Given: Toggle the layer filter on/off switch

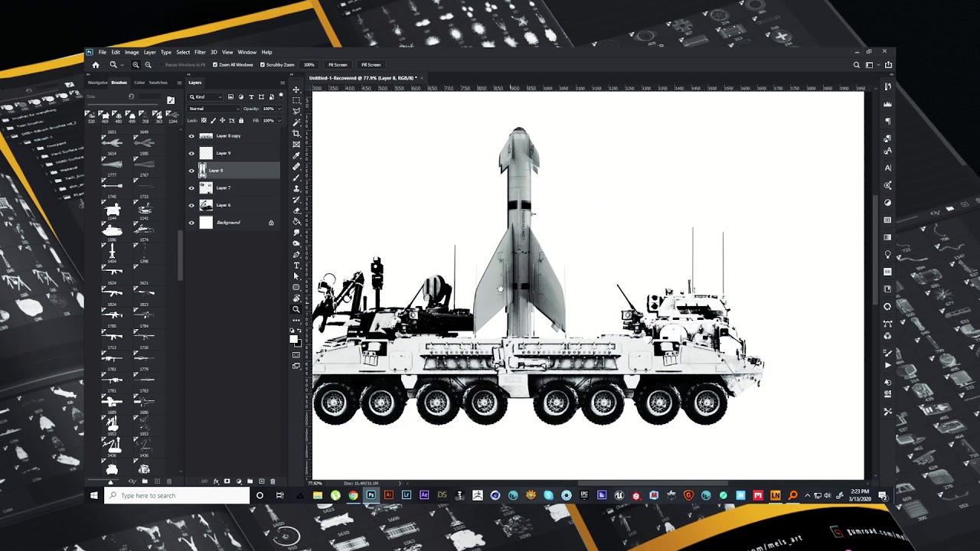Looking at the screenshot, I should pyautogui.click(x=281, y=96).
